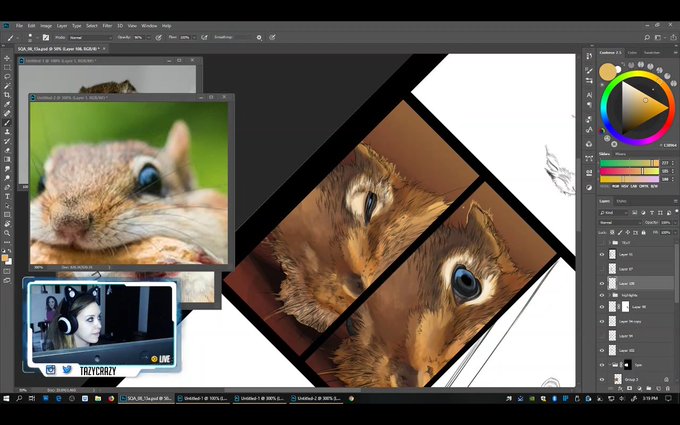Viewport: 680px width, 425px height.
Task: Select the Gradient tool
Action: (7, 159)
